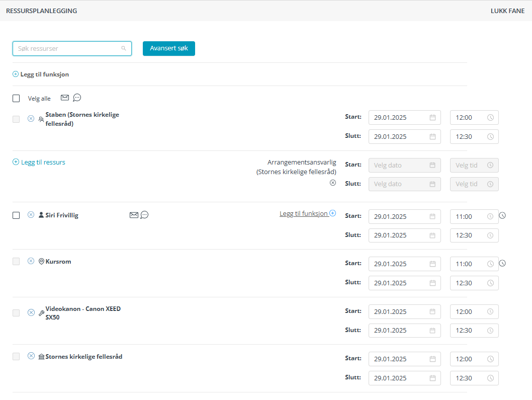This screenshot has height=400, width=532.
Task: Select the Siri Frivillig checkbox
Action: [16, 215]
